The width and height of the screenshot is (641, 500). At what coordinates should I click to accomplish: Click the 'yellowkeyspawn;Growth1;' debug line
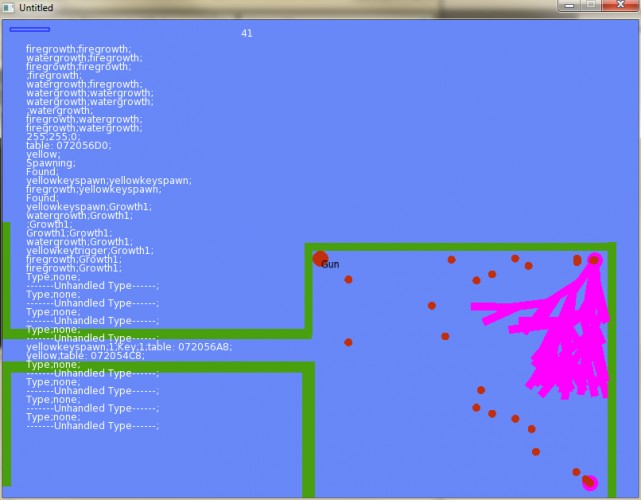[x=89, y=206]
